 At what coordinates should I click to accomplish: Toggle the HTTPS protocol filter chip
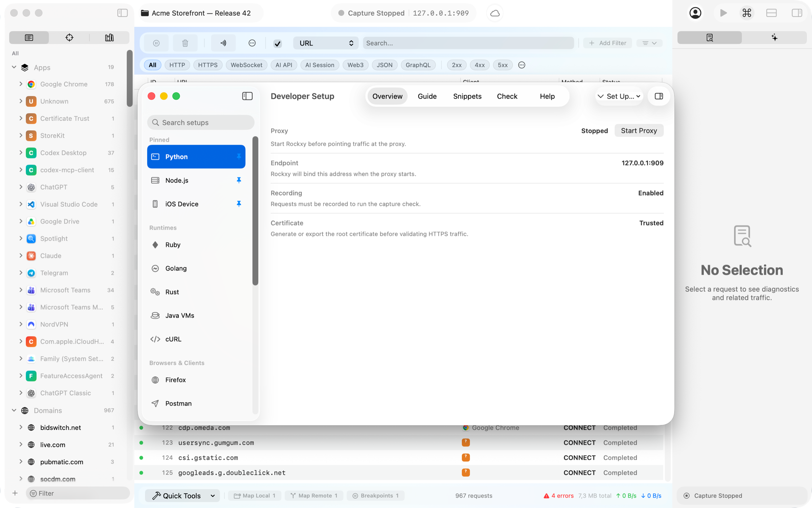[x=207, y=65]
